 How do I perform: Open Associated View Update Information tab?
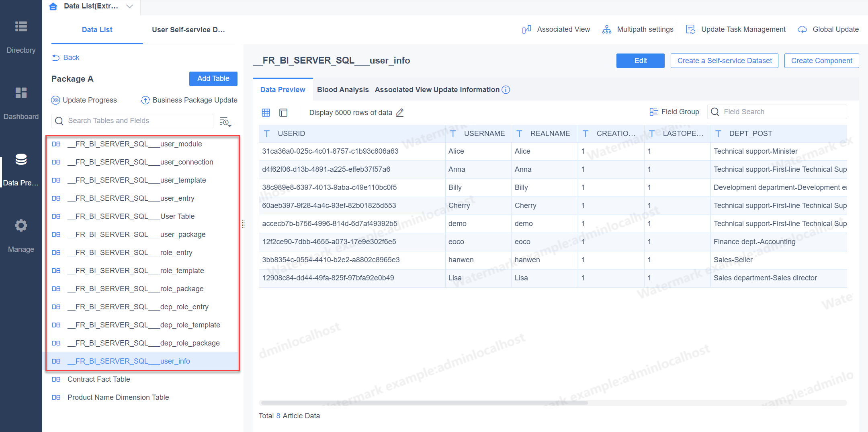(437, 90)
